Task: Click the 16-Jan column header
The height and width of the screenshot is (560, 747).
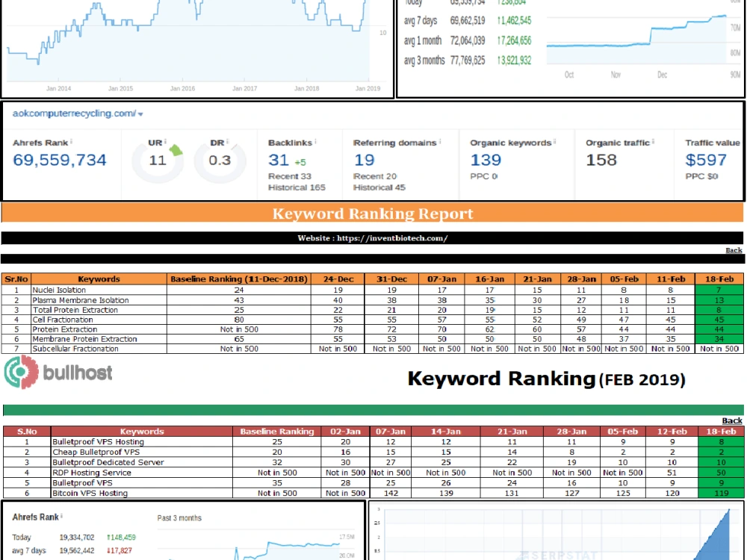Action: pyautogui.click(x=489, y=279)
